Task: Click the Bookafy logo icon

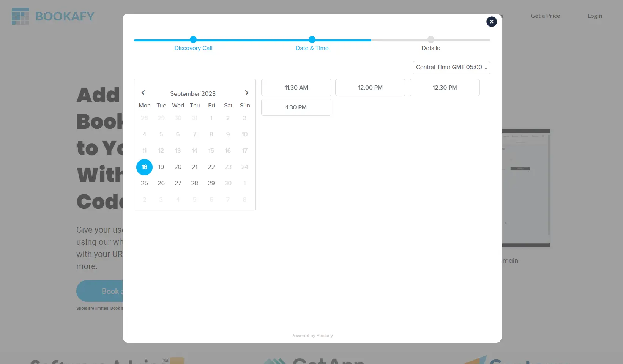Action: pos(20,16)
